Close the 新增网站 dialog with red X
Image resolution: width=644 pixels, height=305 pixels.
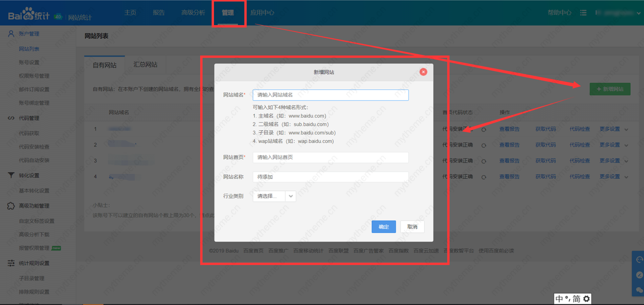click(x=423, y=72)
